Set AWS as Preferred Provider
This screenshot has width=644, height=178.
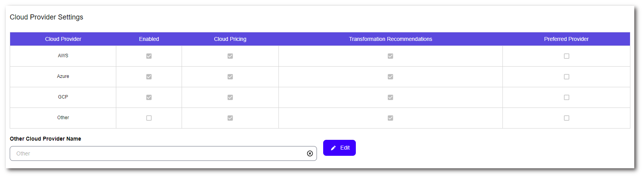(x=567, y=56)
